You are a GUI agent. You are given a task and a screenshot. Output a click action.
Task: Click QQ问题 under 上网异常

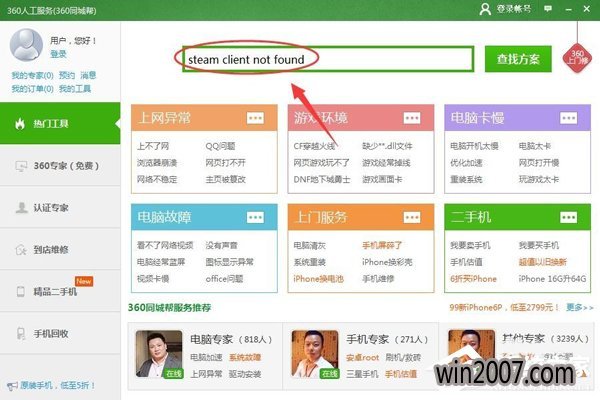coord(220,146)
